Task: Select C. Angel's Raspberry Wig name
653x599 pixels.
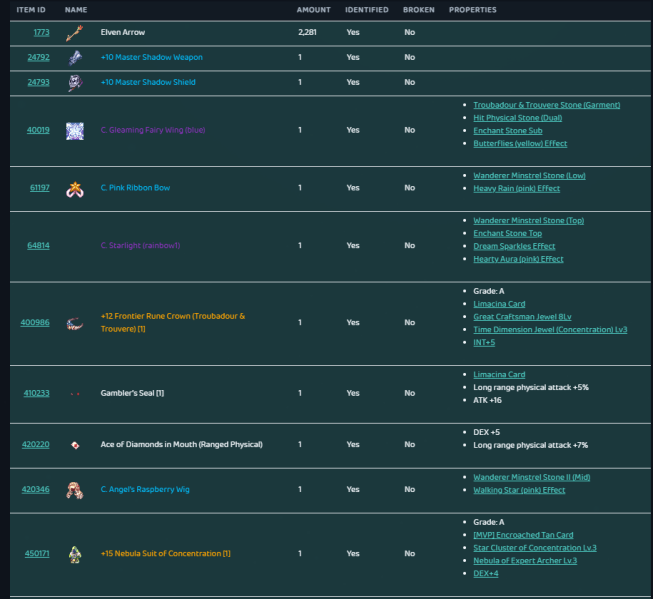Action: [x=145, y=489]
